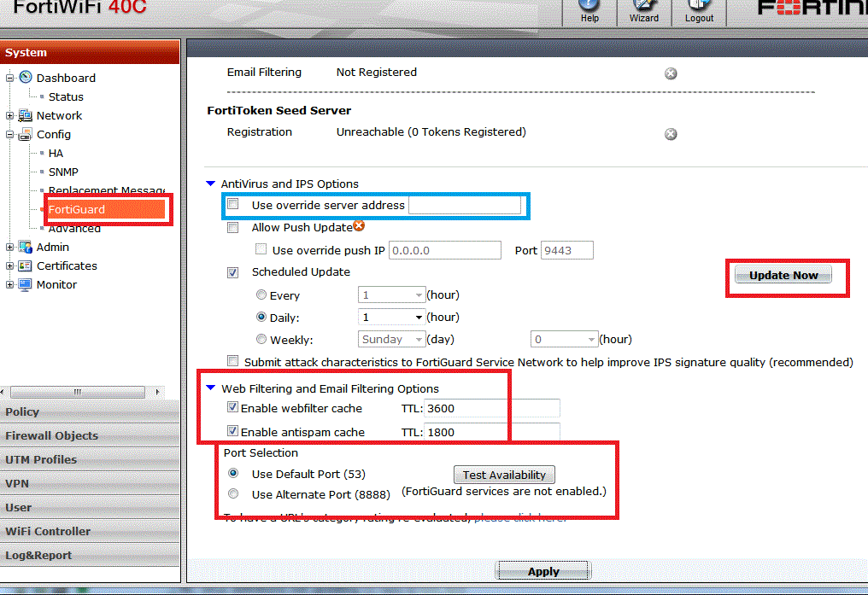Viewport: 868px width, 595px height.
Task: Open the Weekly hour dropdown
Action: [x=564, y=339]
